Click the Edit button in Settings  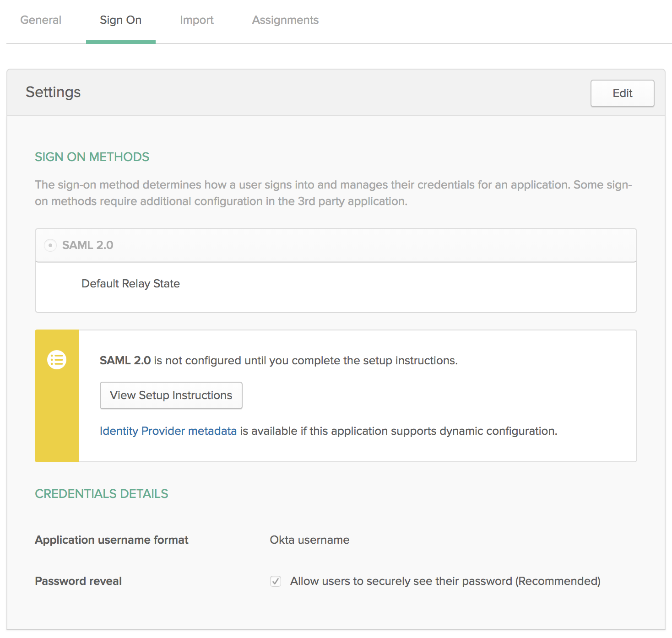622,93
